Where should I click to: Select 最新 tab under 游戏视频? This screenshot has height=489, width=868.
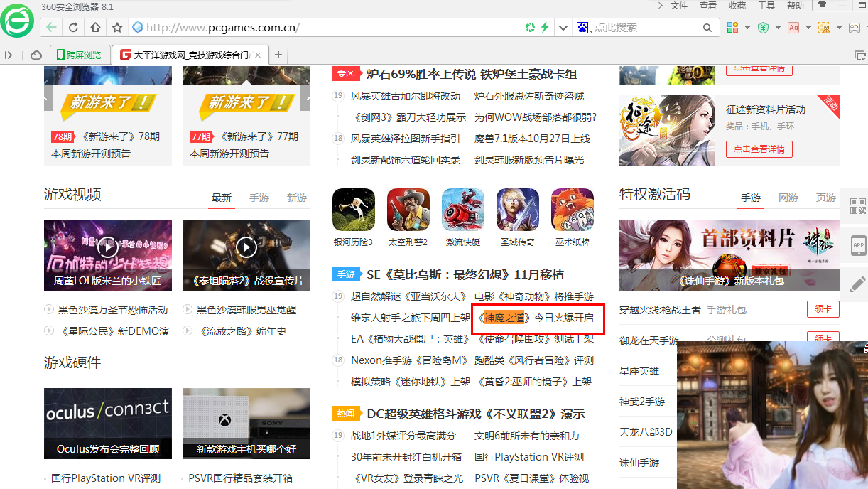click(222, 198)
